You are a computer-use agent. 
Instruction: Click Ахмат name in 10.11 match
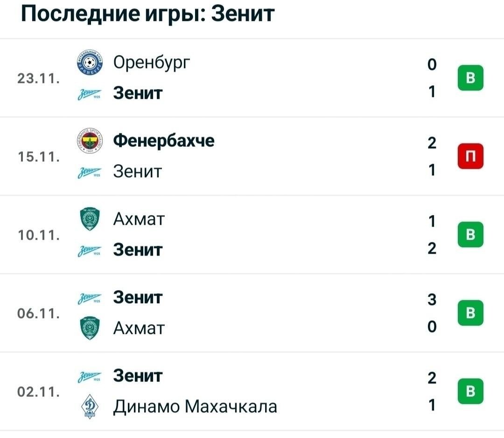coord(139,219)
